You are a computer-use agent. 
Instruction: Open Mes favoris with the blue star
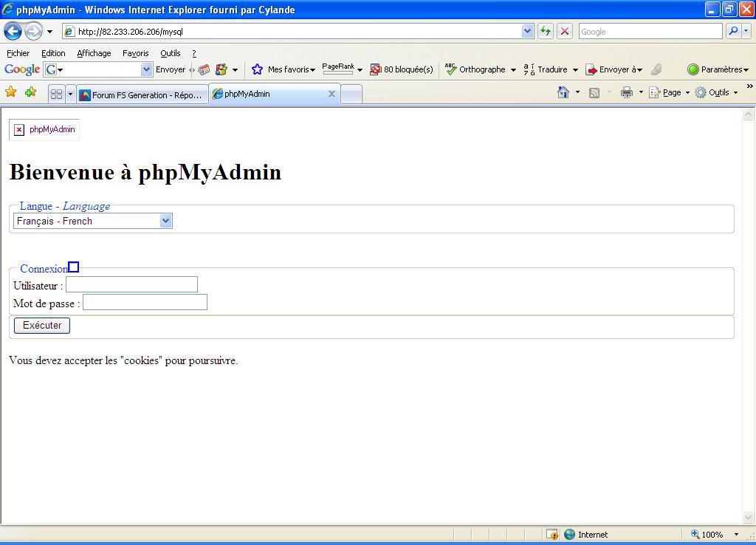tap(283, 69)
